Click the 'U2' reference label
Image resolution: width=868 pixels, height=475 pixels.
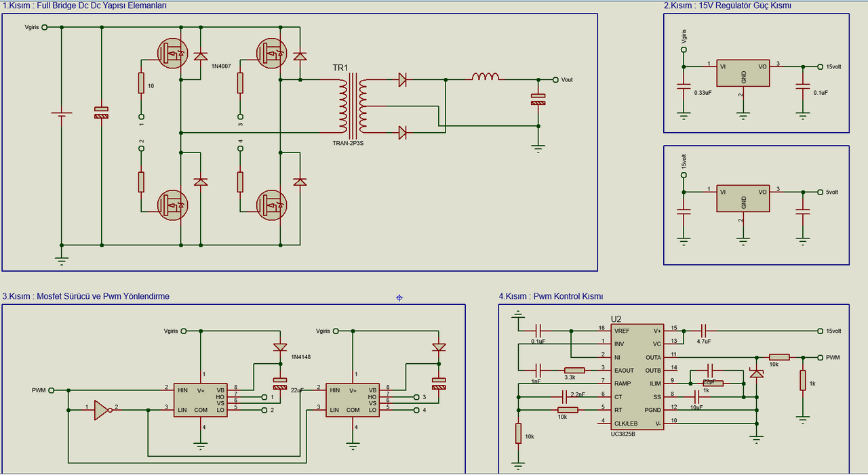click(x=616, y=319)
